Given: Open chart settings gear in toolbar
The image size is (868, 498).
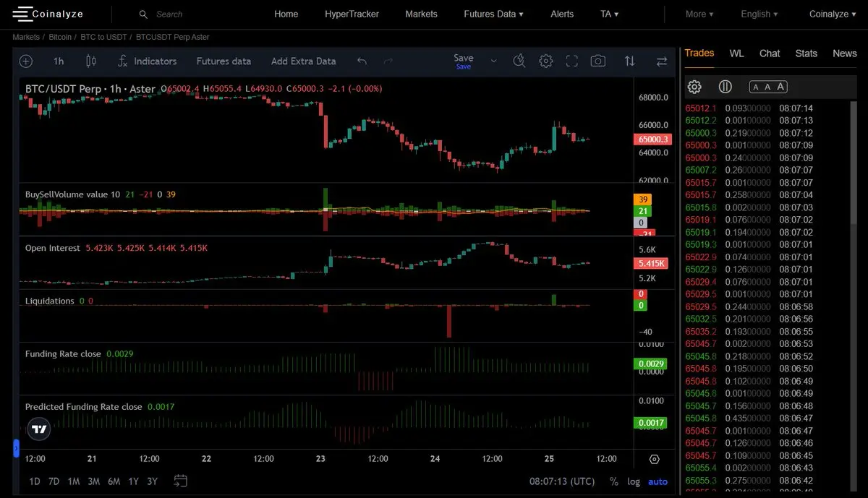Looking at the screenshot, I should click(546, 61).
